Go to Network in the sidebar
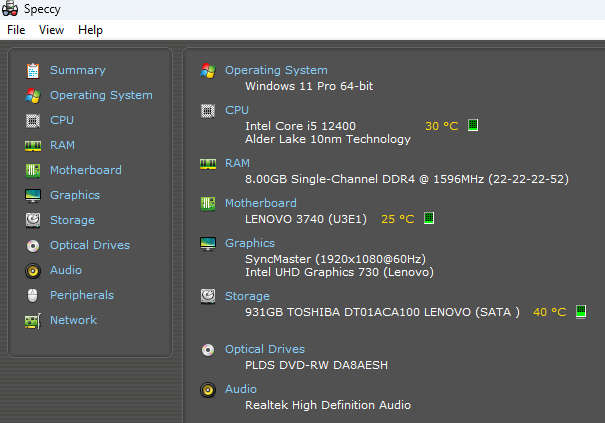Viewport: 605px width, 423px height. pos(73,320)
